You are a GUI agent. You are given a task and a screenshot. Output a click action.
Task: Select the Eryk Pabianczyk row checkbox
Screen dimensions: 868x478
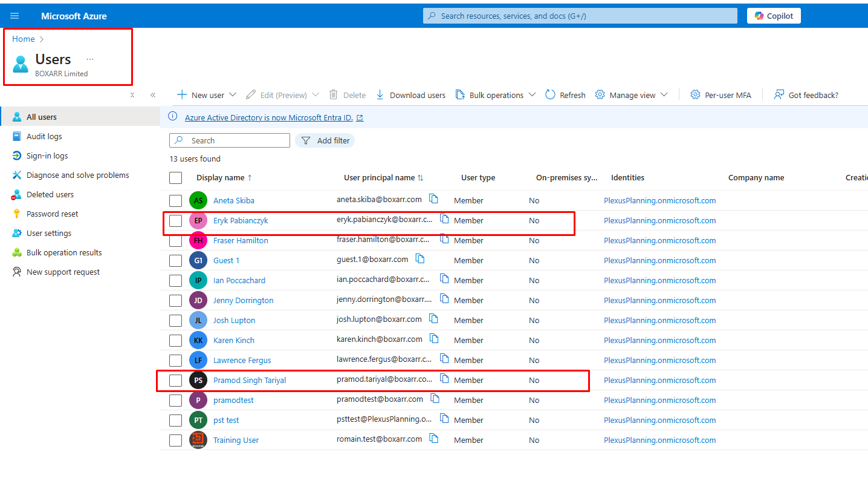175,220
